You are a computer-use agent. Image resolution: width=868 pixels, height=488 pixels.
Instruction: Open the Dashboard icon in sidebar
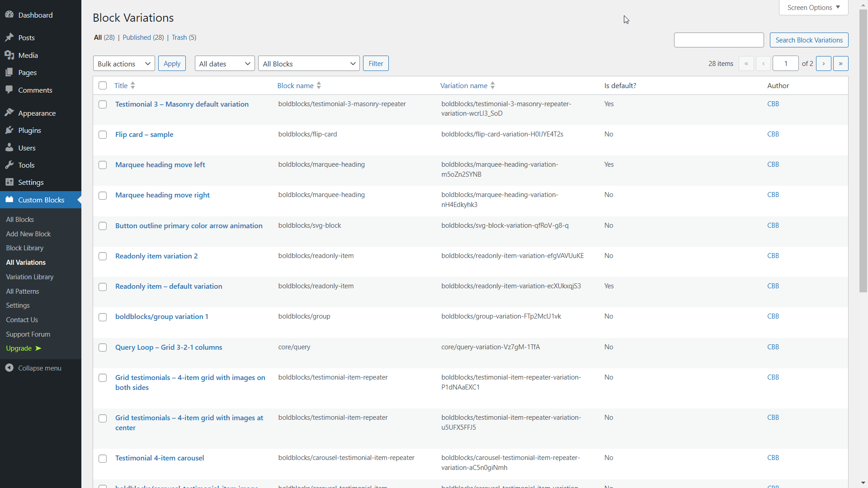point(9,15)
